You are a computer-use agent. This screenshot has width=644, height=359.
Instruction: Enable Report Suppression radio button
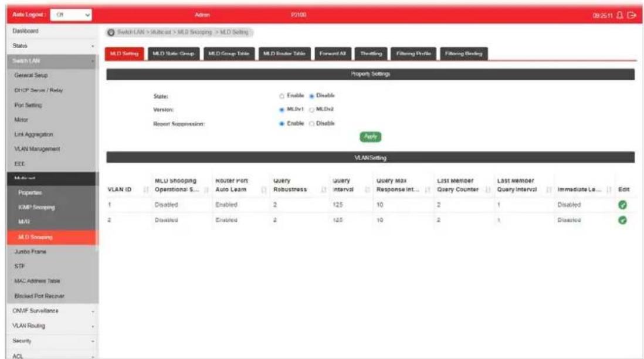[282, 124]
